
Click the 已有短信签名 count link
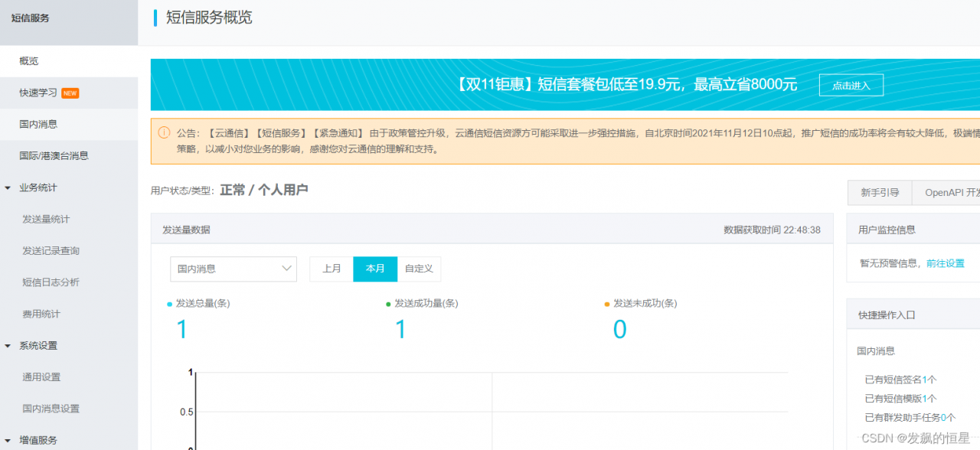pos(925,380)
